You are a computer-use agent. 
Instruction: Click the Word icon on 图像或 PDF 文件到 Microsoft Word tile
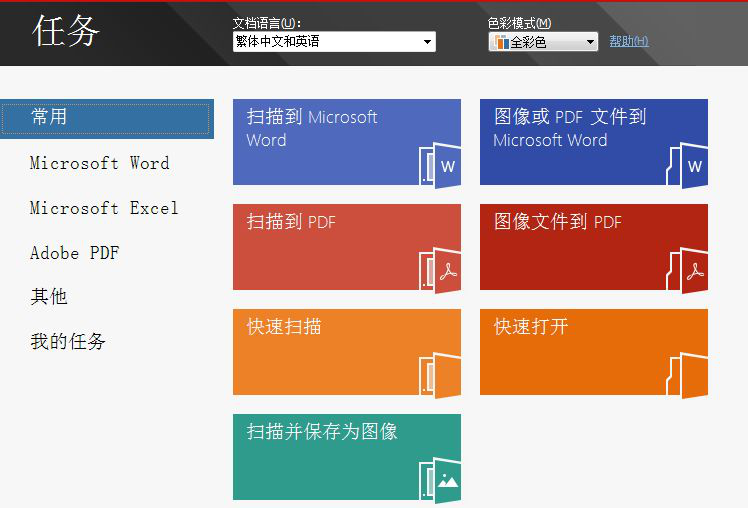[687, 165]
